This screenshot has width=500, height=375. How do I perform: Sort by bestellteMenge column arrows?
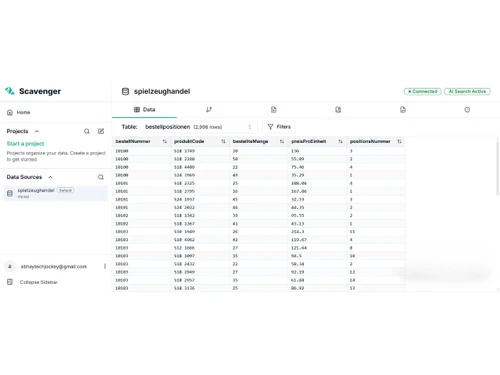pos(282,141)
